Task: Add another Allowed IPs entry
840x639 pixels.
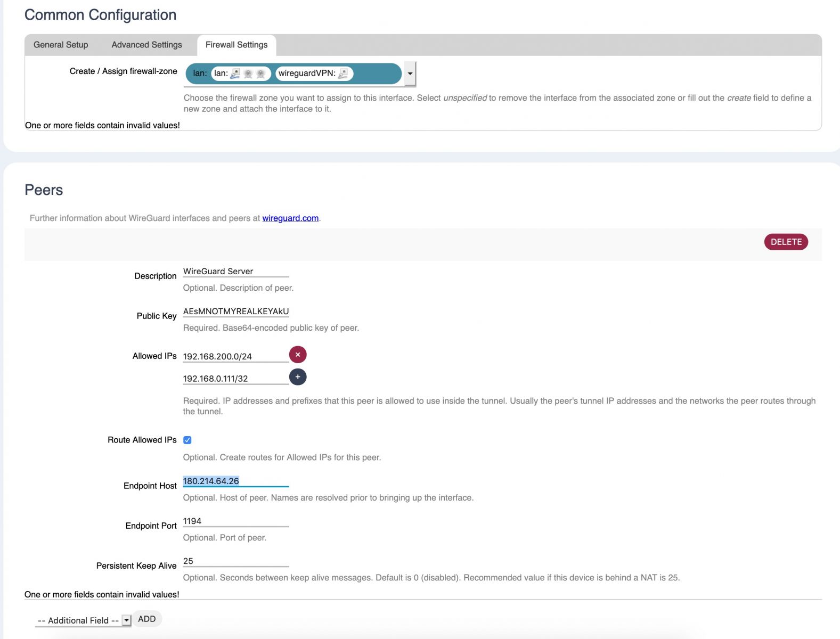Action: coord(298,377)
